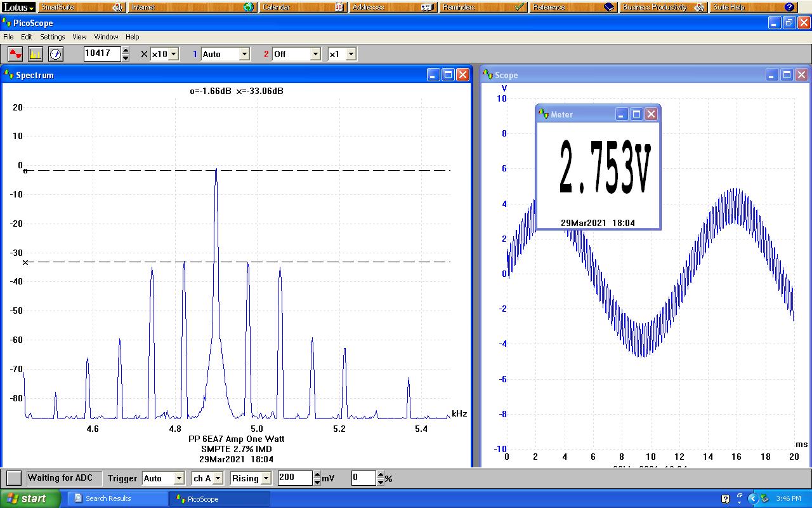This screenshot has height=508, width=812.
Task: Click the 200 mV trigger threshold field
Action: click(x=295, y=478)
